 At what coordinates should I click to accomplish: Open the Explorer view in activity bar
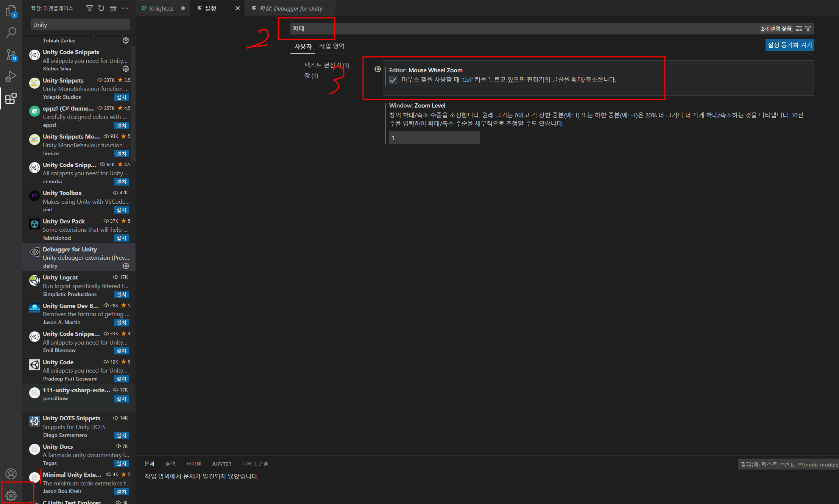11,11
